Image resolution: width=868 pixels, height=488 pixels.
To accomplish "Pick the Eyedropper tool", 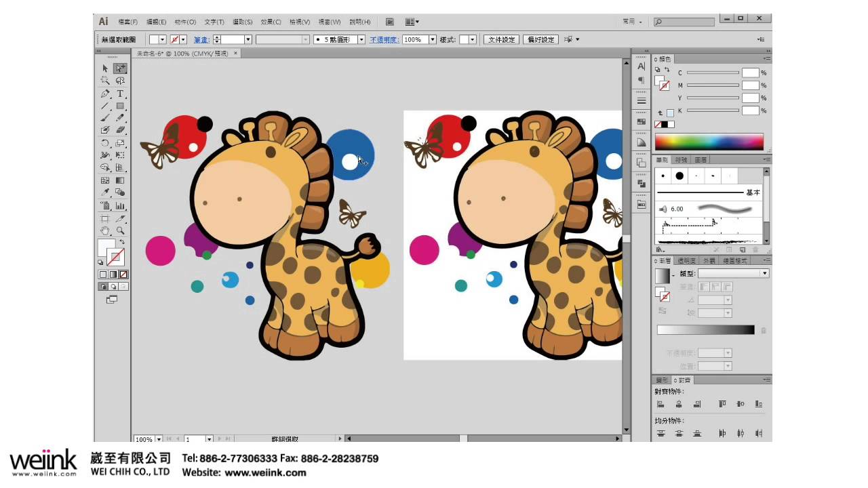I will coord(105,192).
